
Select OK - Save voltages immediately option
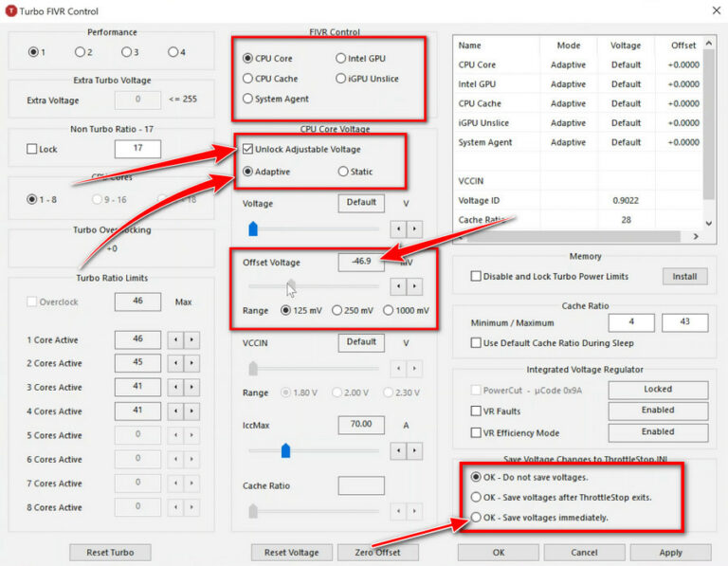coord(476,518)
